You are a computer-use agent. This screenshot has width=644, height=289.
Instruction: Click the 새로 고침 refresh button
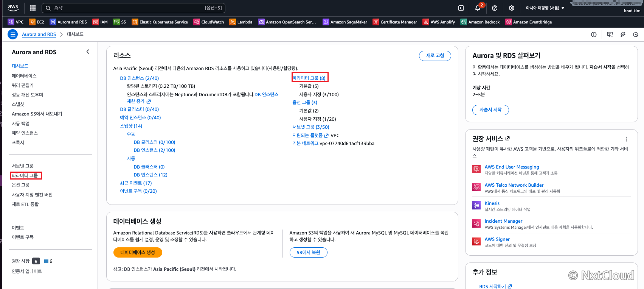(435, 56)
